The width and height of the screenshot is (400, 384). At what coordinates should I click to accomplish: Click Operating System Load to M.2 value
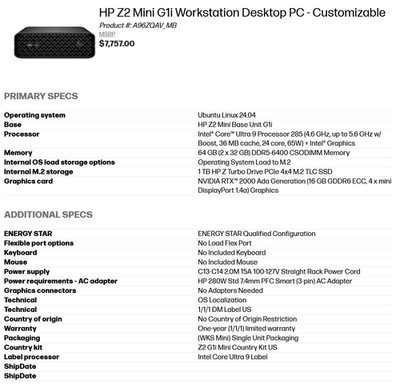(244, 162)
